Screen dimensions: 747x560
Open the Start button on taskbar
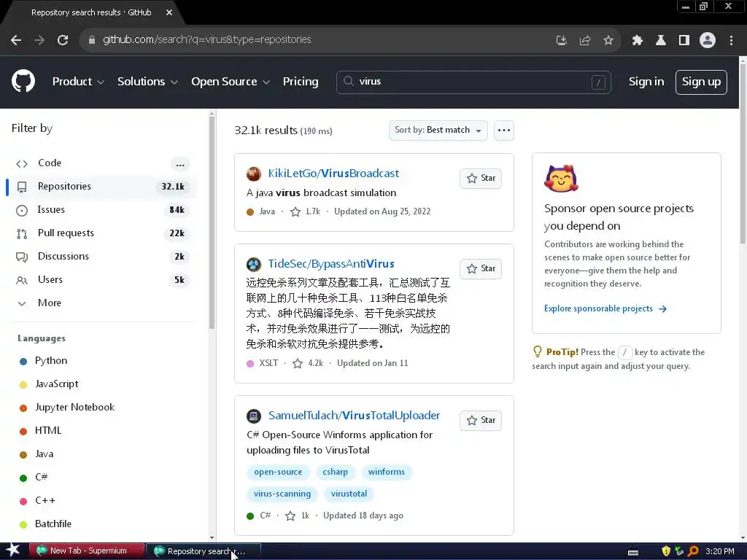pyautogui.click(x=13, y=551)
